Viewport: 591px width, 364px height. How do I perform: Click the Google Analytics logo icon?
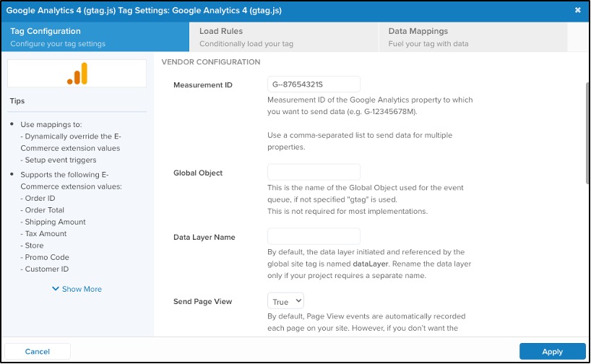[x=77, y=73]
